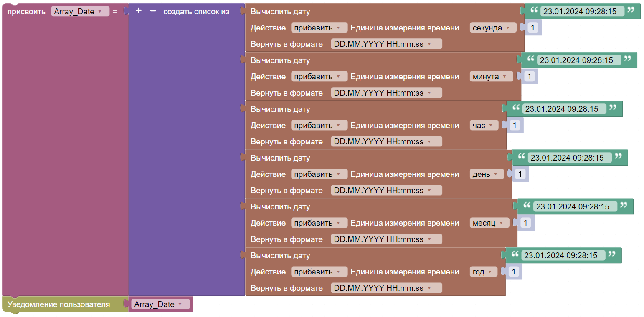Viewport: 644px width, 317px height.
Task: Open Array_Date dropdown in user notification block
Action: (160, 304)
